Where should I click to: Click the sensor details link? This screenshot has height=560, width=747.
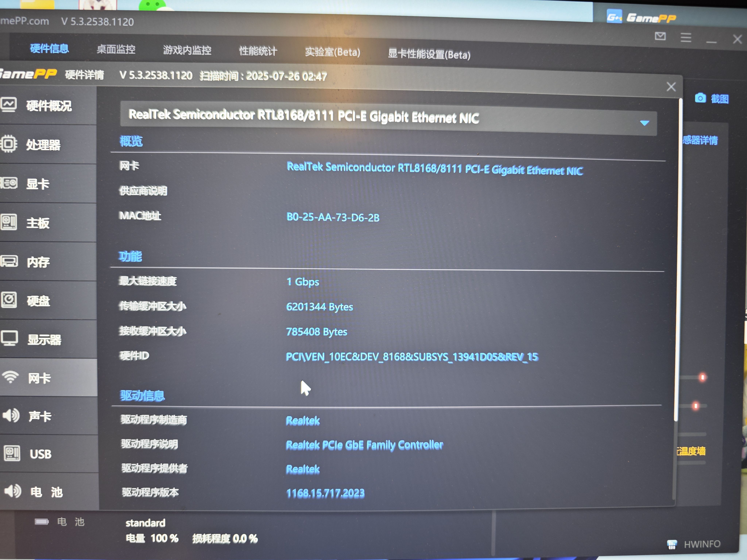click(700, 140)
